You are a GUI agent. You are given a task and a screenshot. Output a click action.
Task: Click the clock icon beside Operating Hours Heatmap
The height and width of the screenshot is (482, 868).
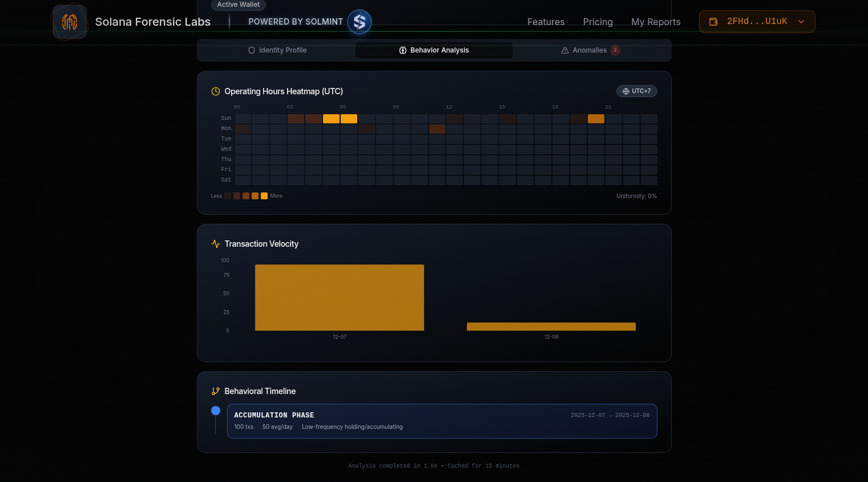tap(215, 91)
